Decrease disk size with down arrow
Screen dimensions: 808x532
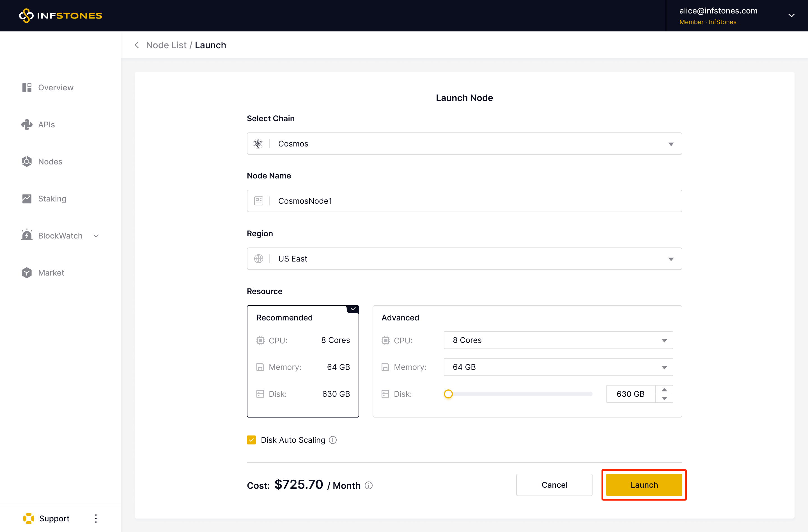pyautogui.click(x=664, y=398)
